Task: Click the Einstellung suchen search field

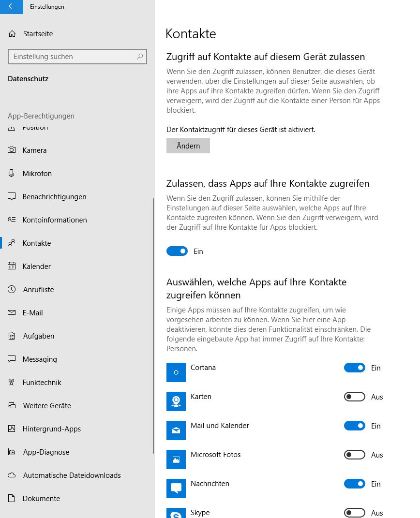Action: (x=73, y=57)
